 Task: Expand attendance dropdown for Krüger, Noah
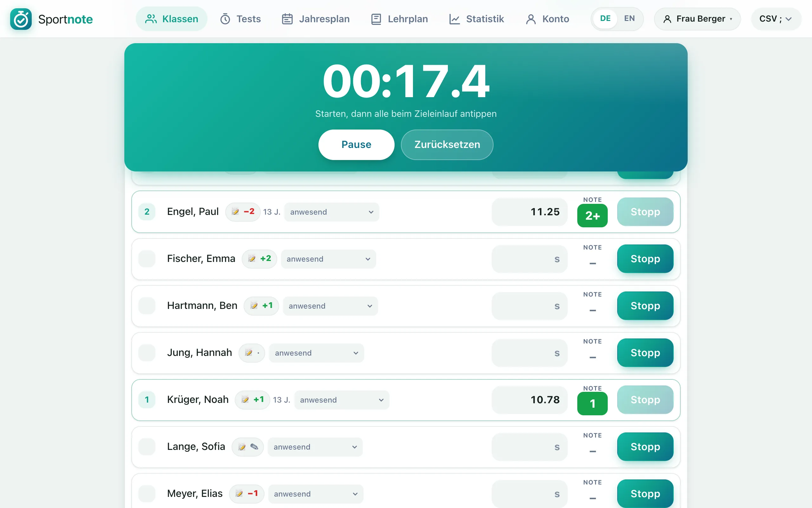pos(342,400)
